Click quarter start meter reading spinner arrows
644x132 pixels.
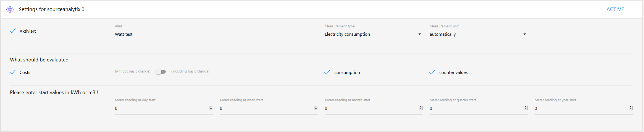[526, 108]
